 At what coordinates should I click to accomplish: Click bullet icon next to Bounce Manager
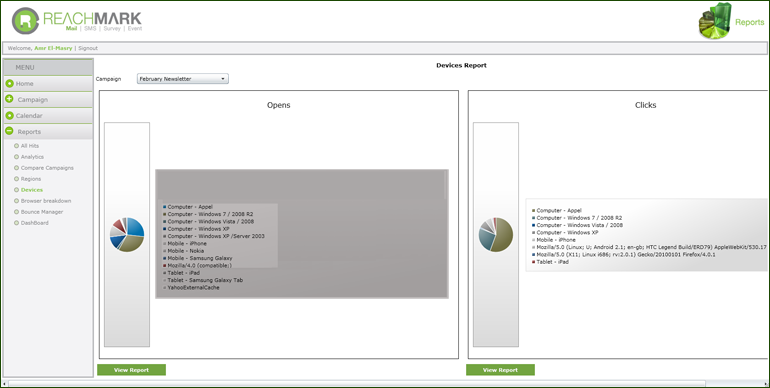click(x=16, y=212)
